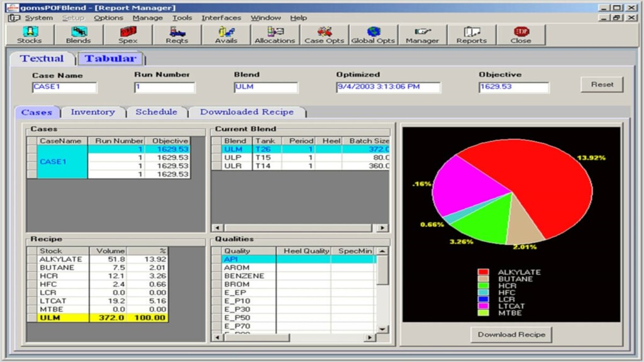Click the Case Name input field
The height and width of the screenshot is (362, 644).
[x=64, y=87]
